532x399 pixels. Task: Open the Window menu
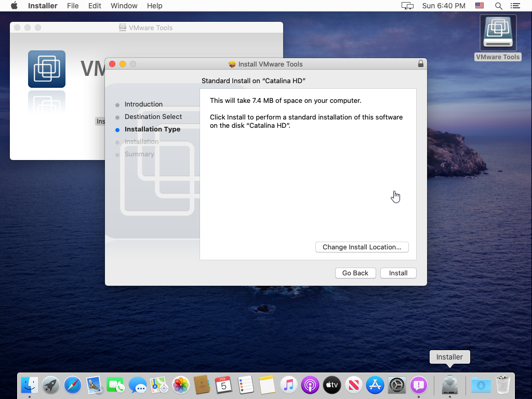pos(124,6)
